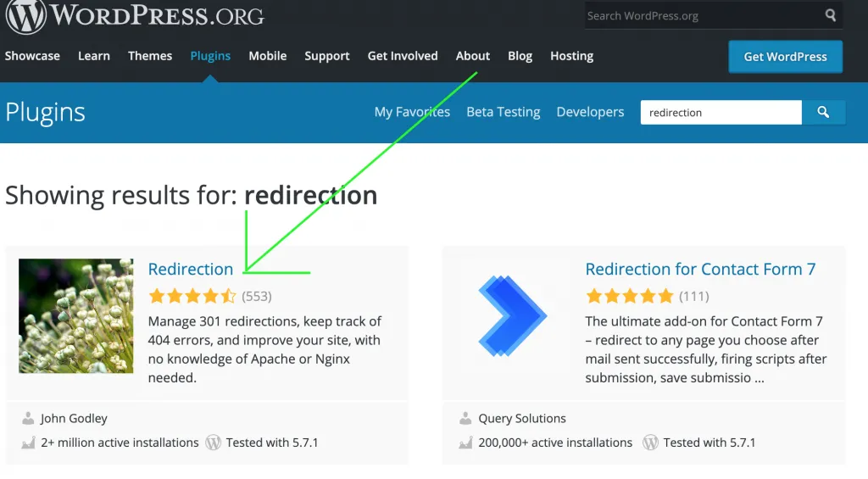Image resolution: width=868 pixels, height=479 pixels.
Task: Click the Showing results for heading
Action: click(191, 196)
